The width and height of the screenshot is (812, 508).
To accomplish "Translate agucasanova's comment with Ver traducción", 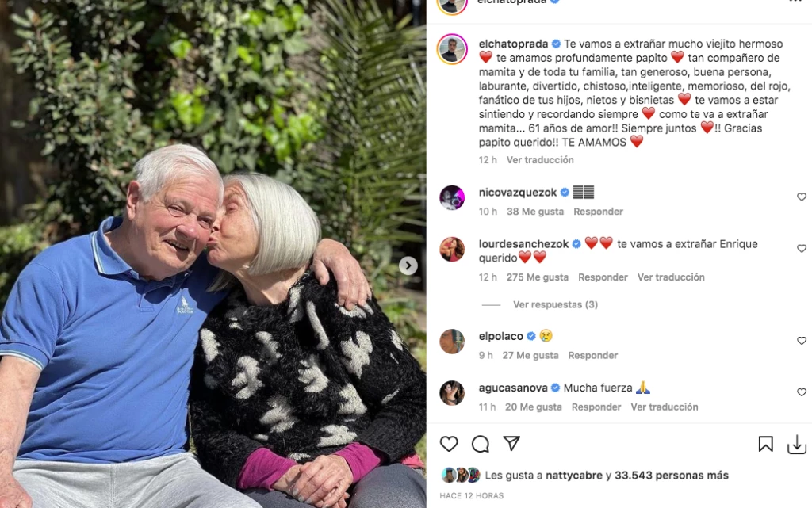I will tap(665, 407).
